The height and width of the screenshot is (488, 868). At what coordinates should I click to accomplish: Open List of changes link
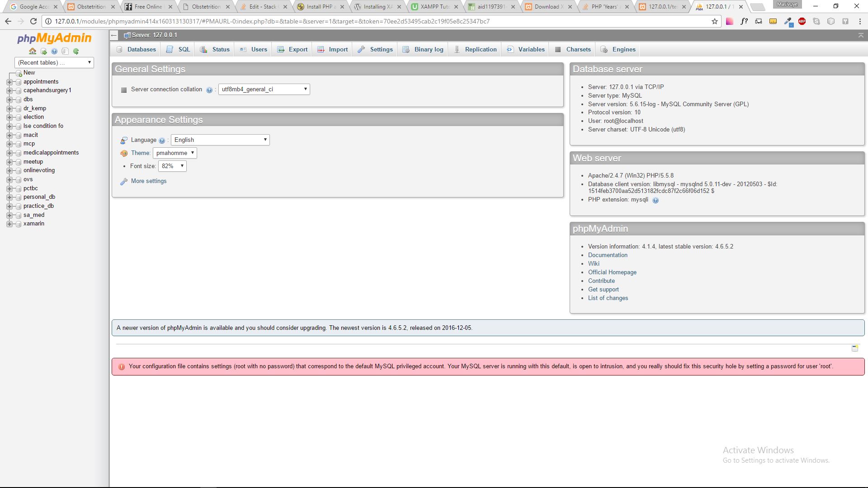click(x=608, y=298)
